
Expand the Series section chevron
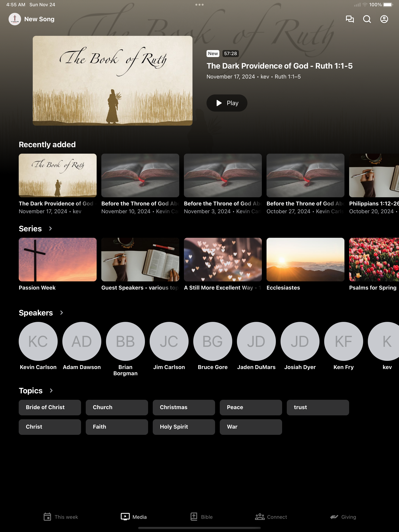click(50, 228)
